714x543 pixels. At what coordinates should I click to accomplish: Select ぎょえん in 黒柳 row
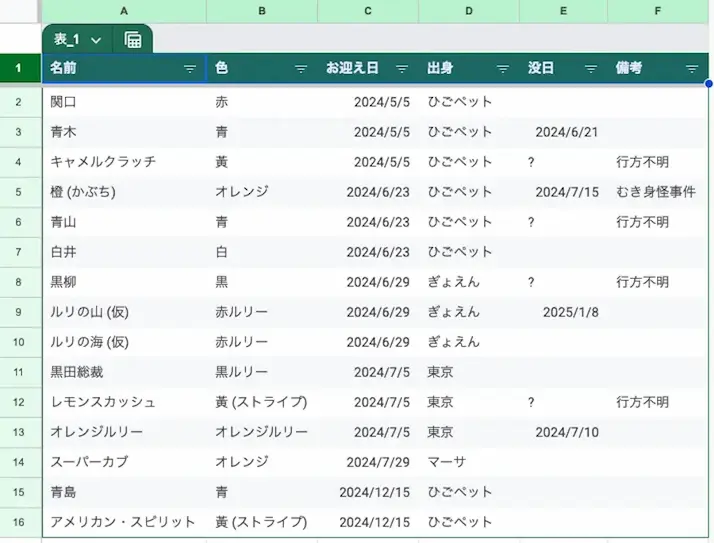pos(469,282)
